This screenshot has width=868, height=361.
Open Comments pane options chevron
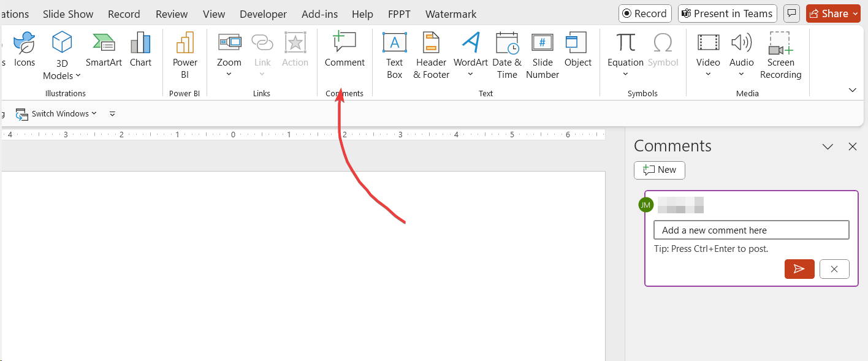[x=828, y=146]
